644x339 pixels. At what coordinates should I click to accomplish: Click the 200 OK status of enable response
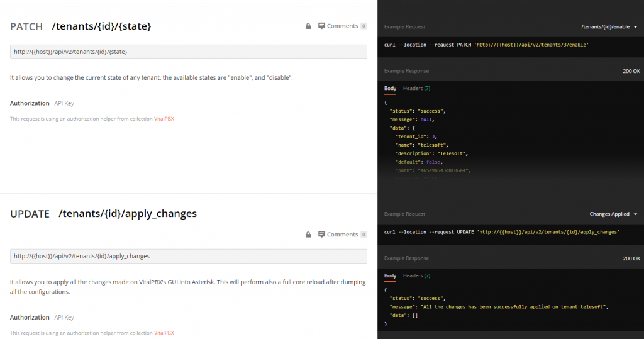click(631, 71)
